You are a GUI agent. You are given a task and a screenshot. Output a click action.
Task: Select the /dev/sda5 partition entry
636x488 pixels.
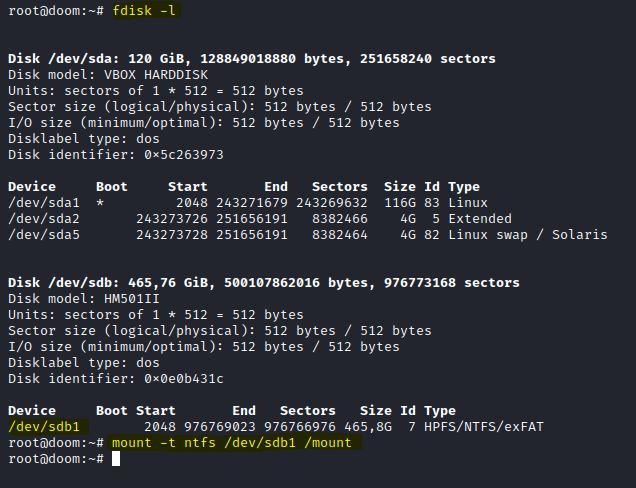coord(43,235)
